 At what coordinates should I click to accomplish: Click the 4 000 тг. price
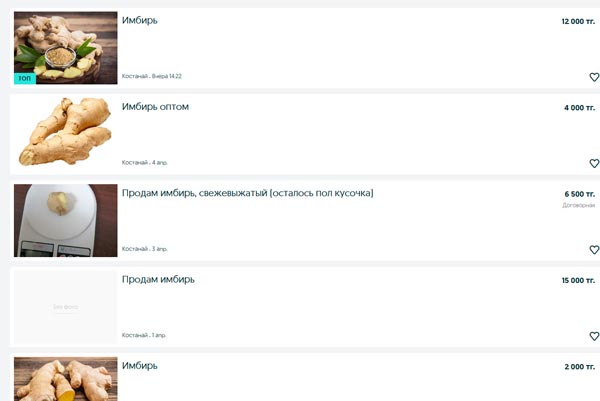coord(579,108)
